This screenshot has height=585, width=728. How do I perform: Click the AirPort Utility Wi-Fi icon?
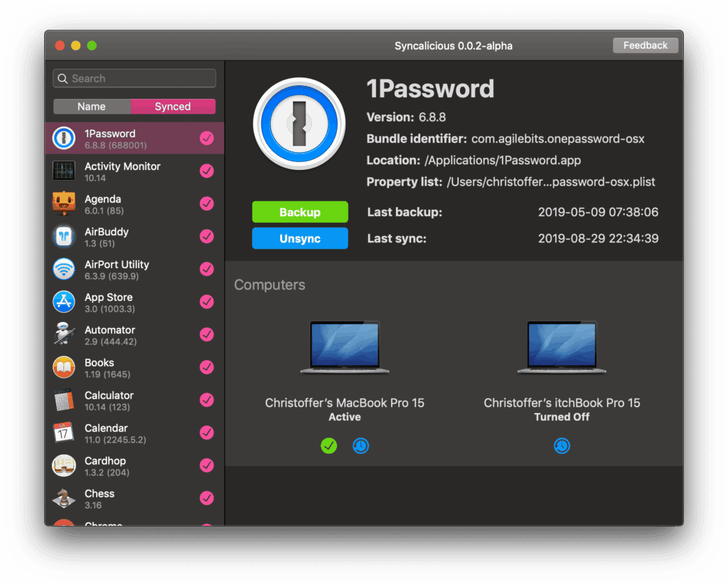[64, 269]
